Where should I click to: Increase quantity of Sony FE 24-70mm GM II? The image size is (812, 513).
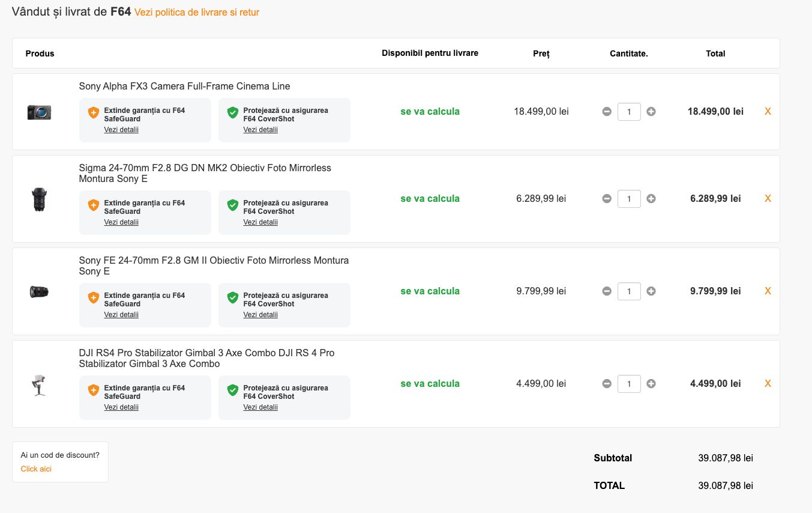[x=651, y=291]
